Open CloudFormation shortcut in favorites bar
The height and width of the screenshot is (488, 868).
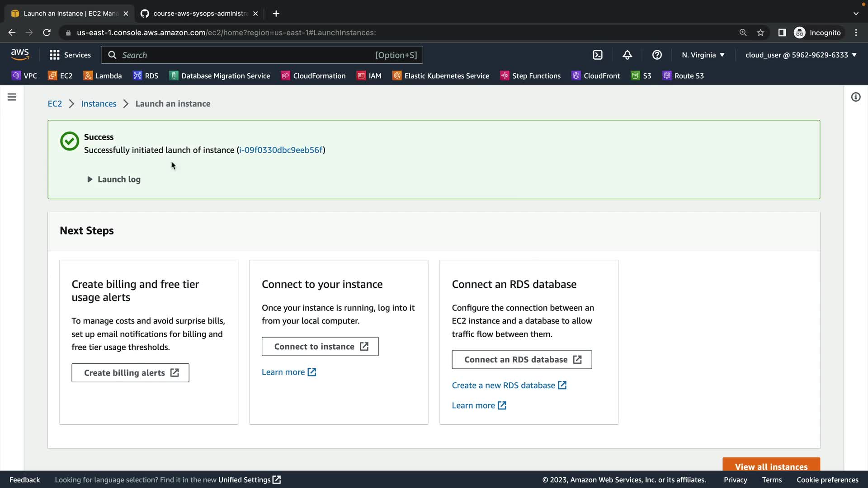tap(313, 76)
